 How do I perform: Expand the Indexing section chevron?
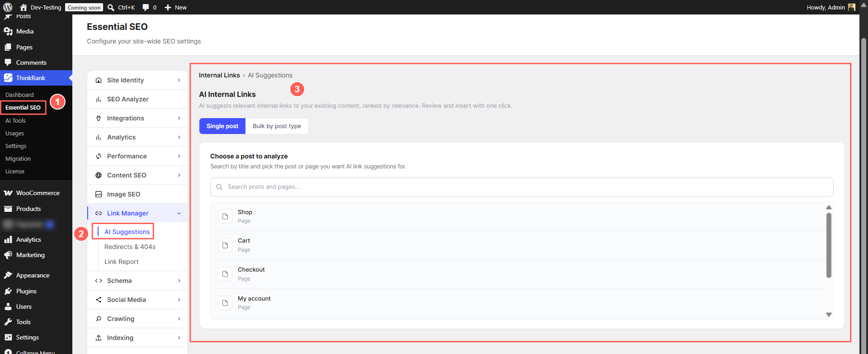point(179,338)
